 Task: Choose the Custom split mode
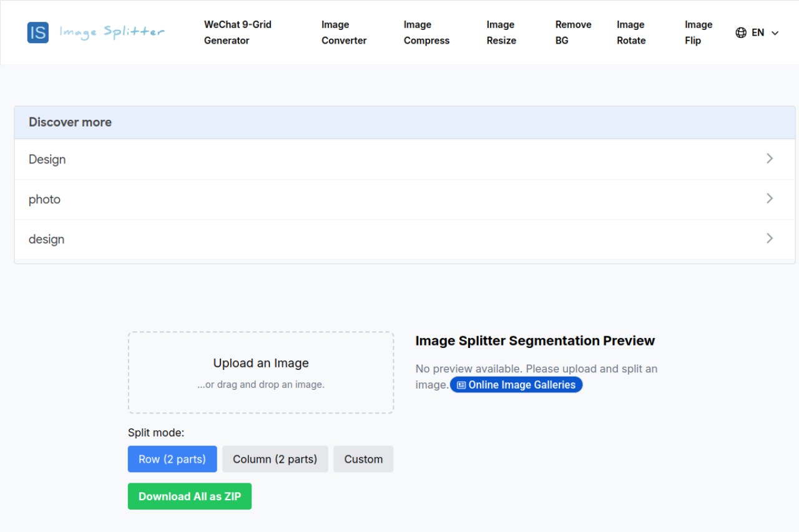[x=363, y=459]
